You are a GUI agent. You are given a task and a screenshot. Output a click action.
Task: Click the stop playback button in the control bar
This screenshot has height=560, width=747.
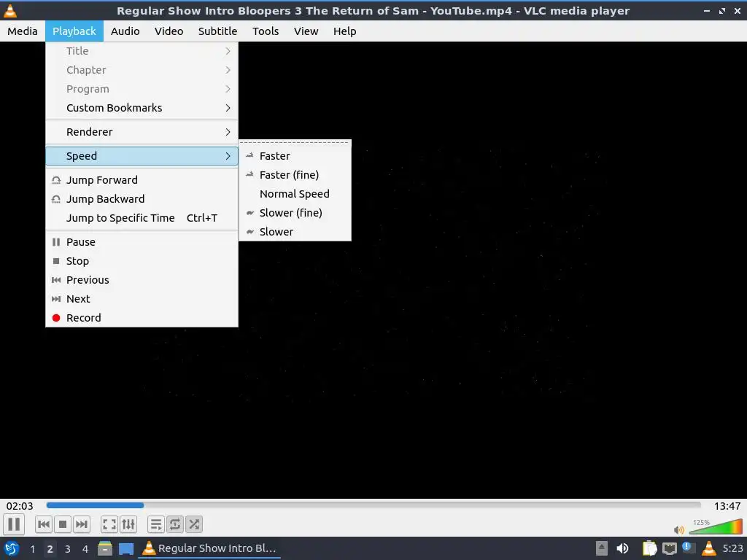point(63,524)
